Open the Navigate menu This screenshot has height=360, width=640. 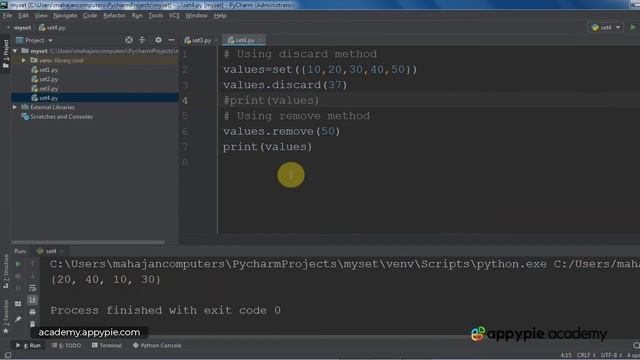(x=65, y=16)
